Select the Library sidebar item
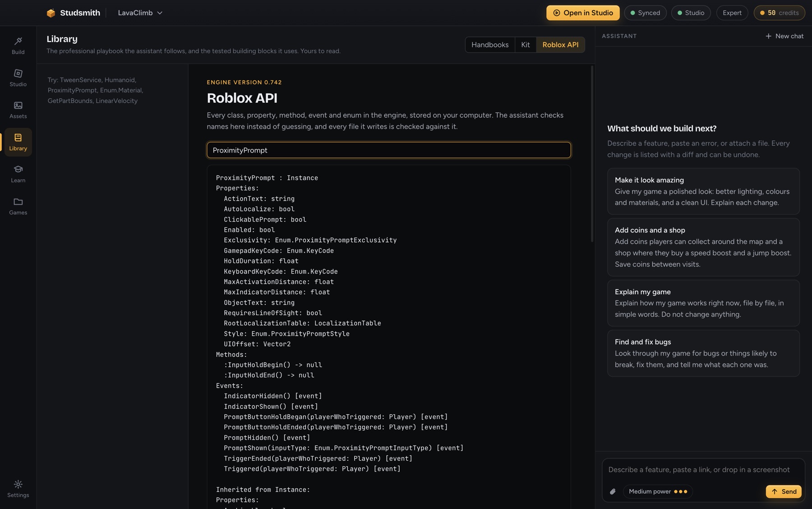This screenshot has height=509, width=812. coord(18,142)
